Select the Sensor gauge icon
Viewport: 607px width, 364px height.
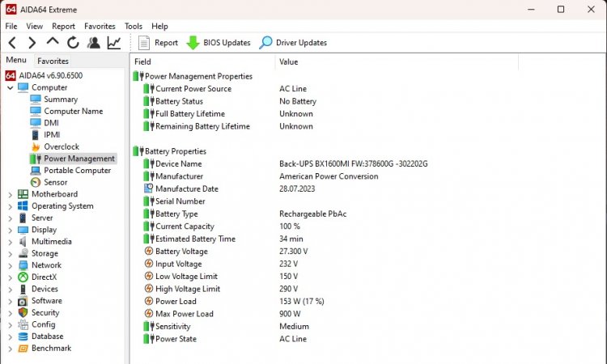click(x=36, y=183)
